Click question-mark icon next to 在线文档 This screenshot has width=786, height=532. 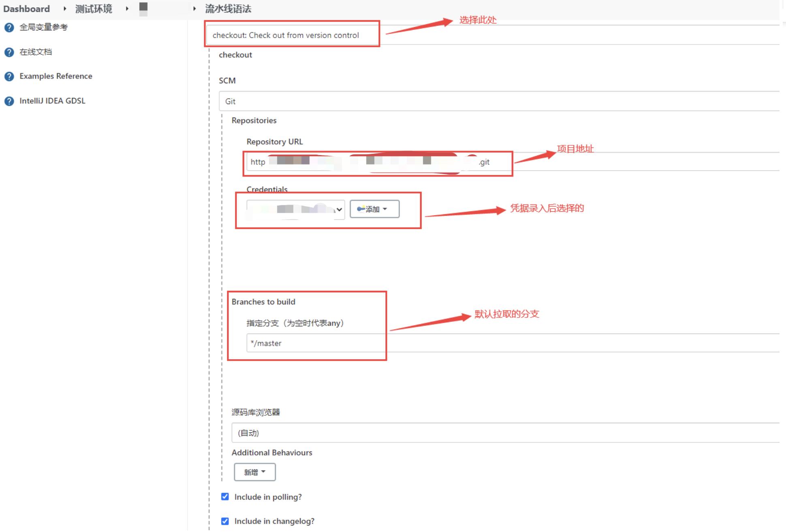(9, 52)
